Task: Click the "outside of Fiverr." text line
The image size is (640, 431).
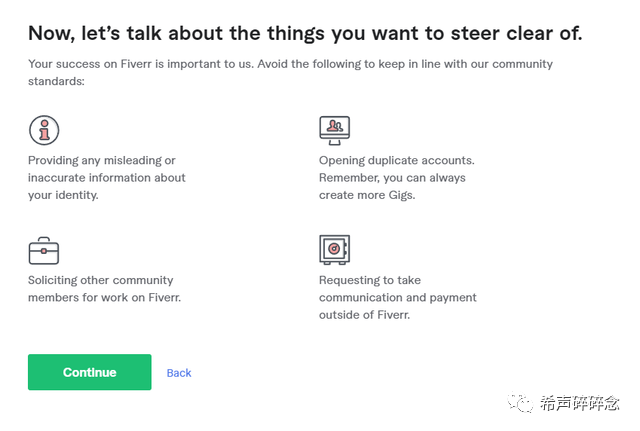Action: pos(365,315)
